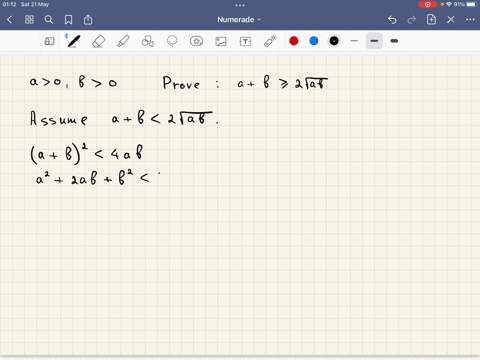
Task: Tap the 01:12 clock in status bar
Action: (x=9, y=4)
